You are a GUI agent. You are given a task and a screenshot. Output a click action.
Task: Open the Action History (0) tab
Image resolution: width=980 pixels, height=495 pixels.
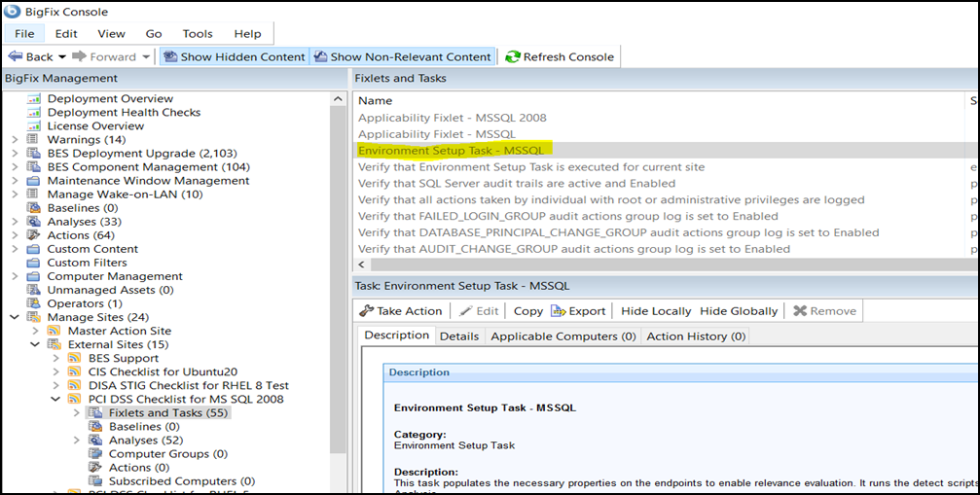coord(696,336)
